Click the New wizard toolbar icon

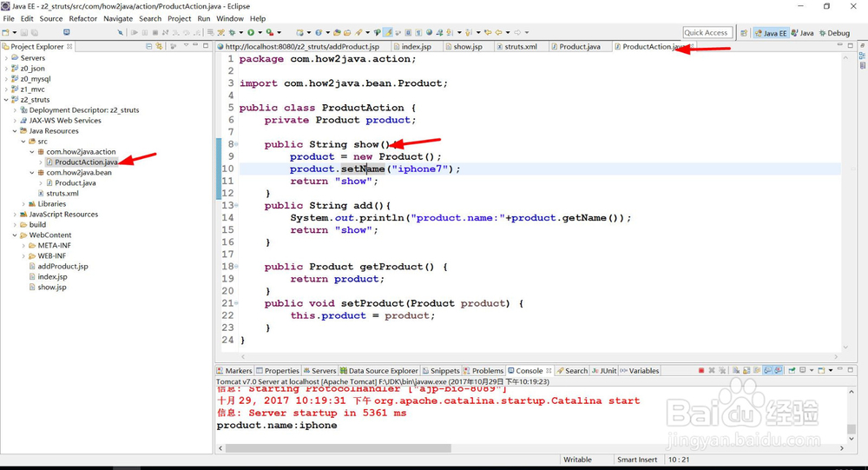coord(5,32)
